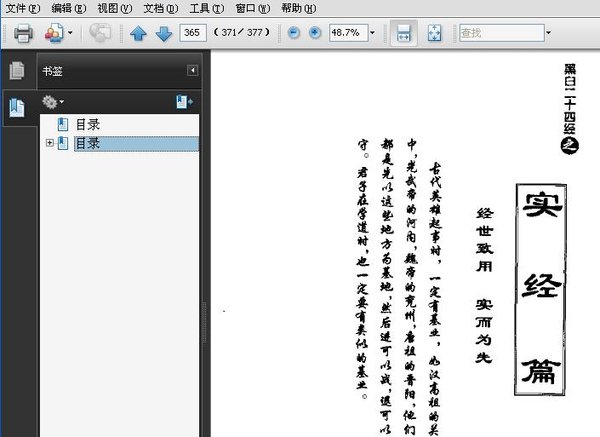Click the panel divider grip handle
Viewport: 600px width, 437px height.
click(204, 321)
